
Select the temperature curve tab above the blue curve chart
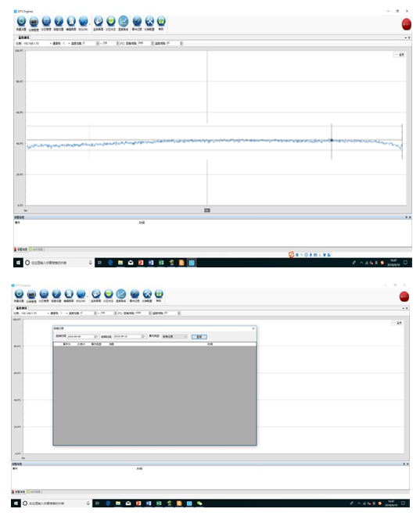(23, 38)
